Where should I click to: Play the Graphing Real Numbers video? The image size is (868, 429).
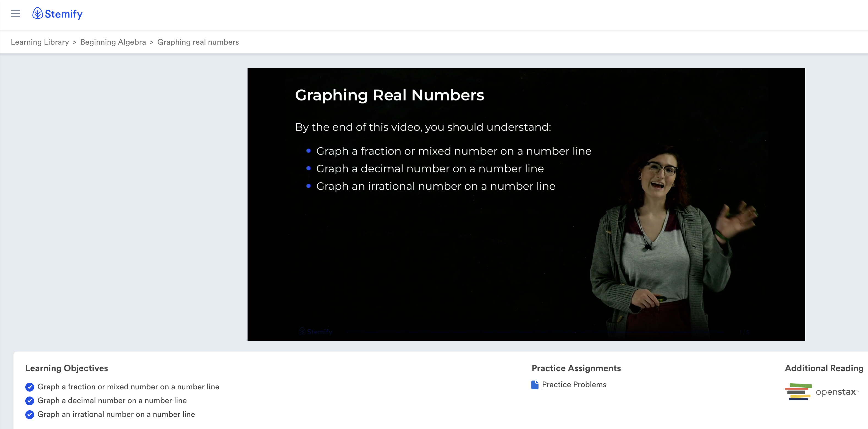(526, 204)
